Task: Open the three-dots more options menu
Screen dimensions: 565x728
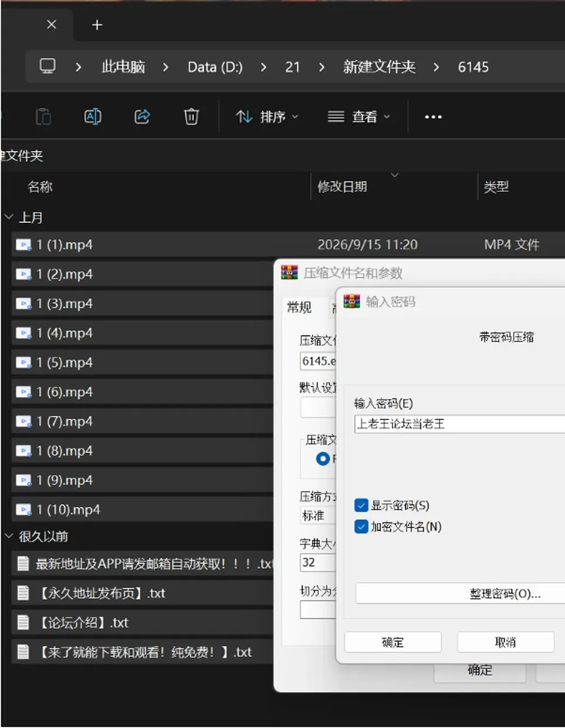Action: [x=433, y=116]
